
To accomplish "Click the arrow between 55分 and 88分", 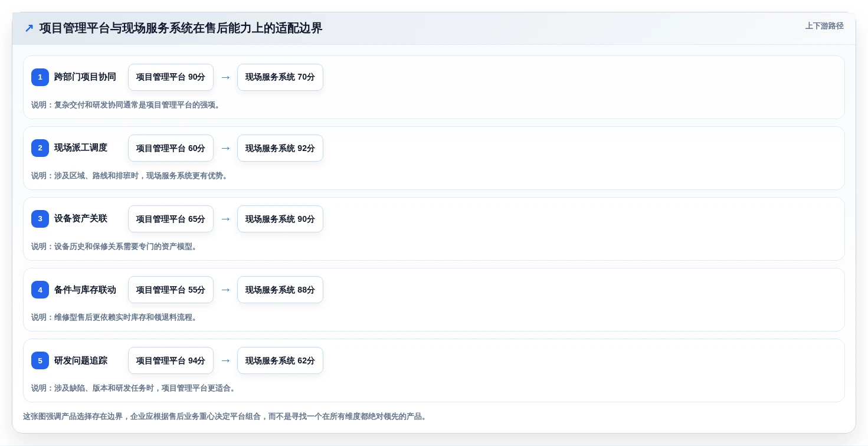I will click(225, 290).
